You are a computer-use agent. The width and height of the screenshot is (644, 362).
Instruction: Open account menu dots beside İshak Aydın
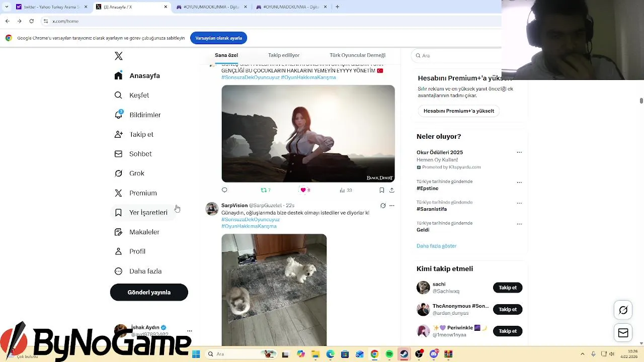[190, 331]
